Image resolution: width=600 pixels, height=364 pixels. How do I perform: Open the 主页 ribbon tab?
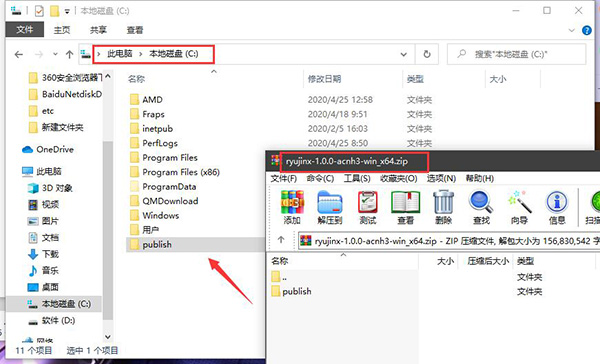[62, 30]
